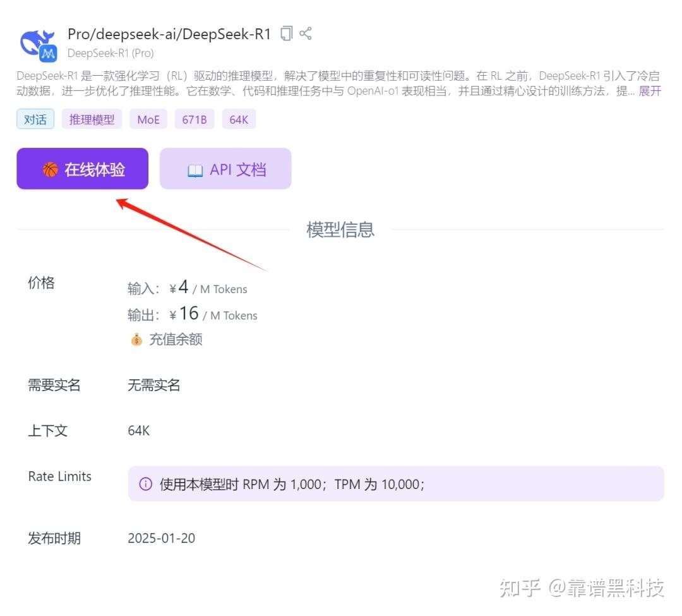Share the model via the share icon

point(306,34)
